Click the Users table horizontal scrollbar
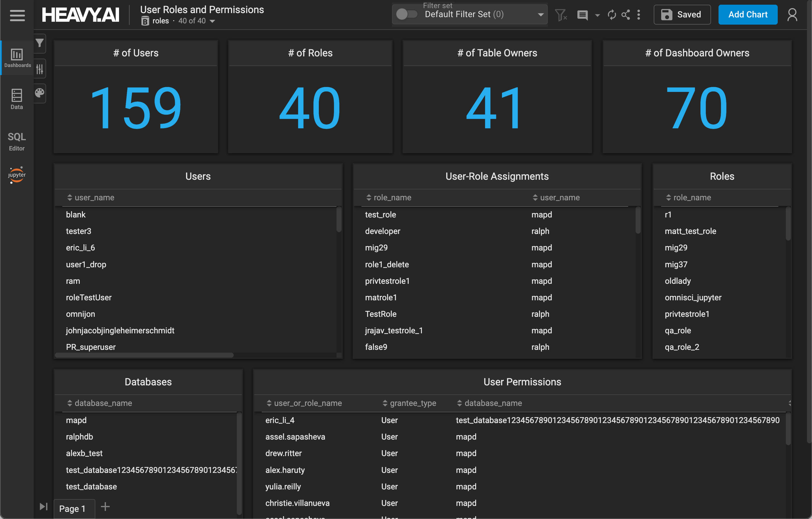The height and width of the screenshot is (519, 812). pos(144,355)
